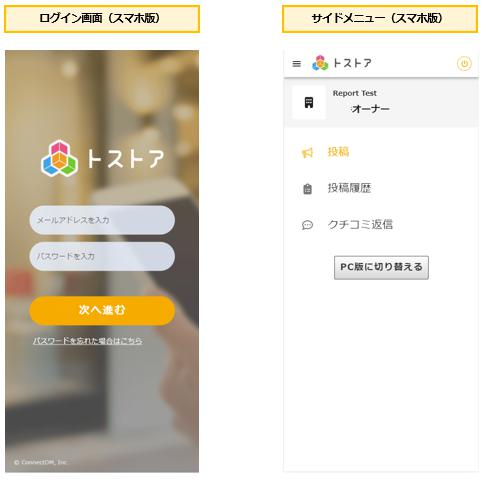Open the クチコミ返信 menu item
482x484 pixels.
360,224
